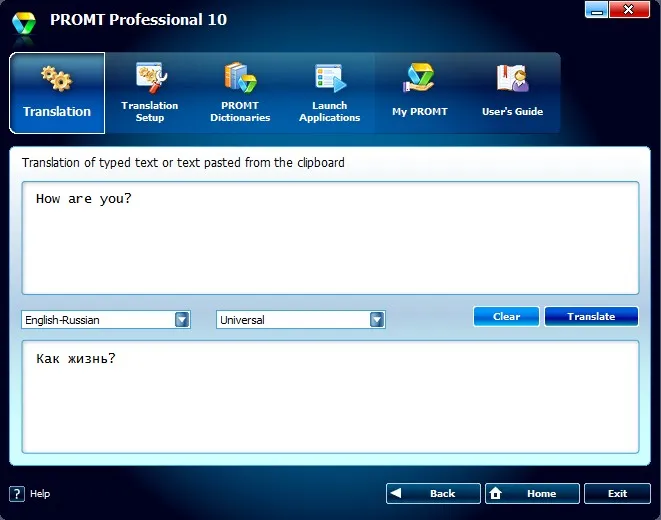Open Launch Applications icon
Image resolution: width=661 pixels, height=520 pixels.
tap(330, 78)
